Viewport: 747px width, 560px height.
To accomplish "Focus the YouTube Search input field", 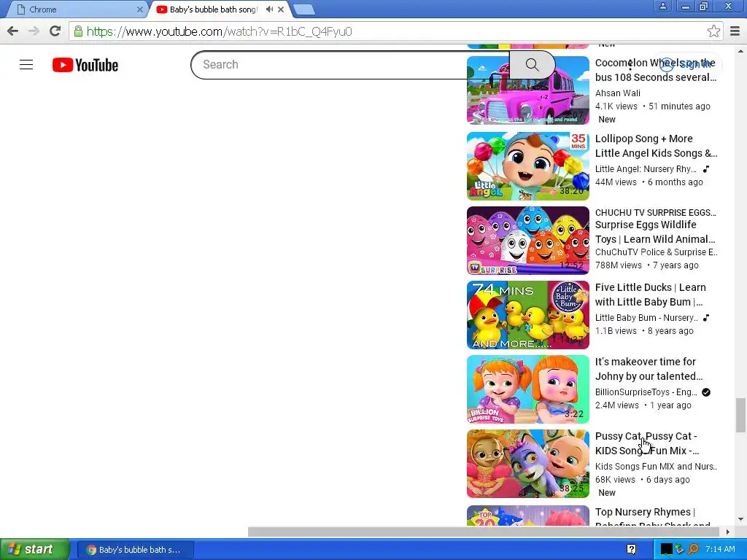I will 350,65.
